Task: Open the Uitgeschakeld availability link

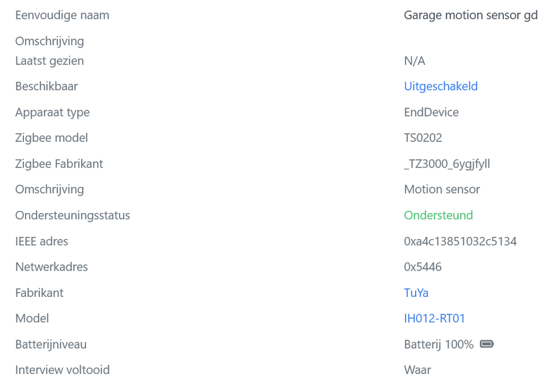Action: pyautogui.click(x=441, y=87)
